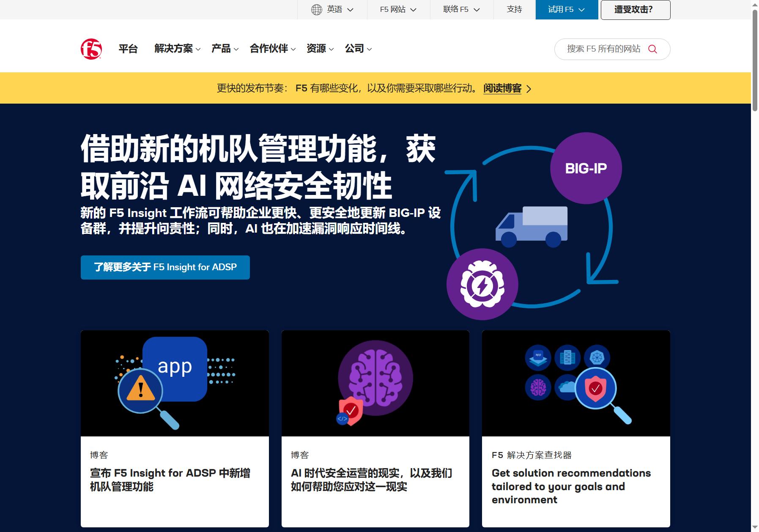Click the search magnifier icon
Screen dimensions: 759x532
click(x=652, y=49)
